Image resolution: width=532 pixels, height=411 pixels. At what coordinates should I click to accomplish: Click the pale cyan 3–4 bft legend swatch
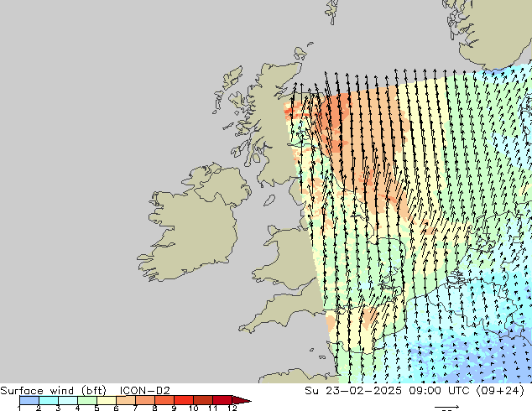(68, 400)
